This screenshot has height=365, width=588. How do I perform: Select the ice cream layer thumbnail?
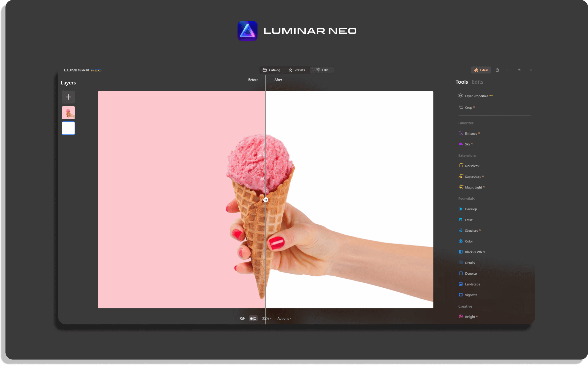click(68, 112)
